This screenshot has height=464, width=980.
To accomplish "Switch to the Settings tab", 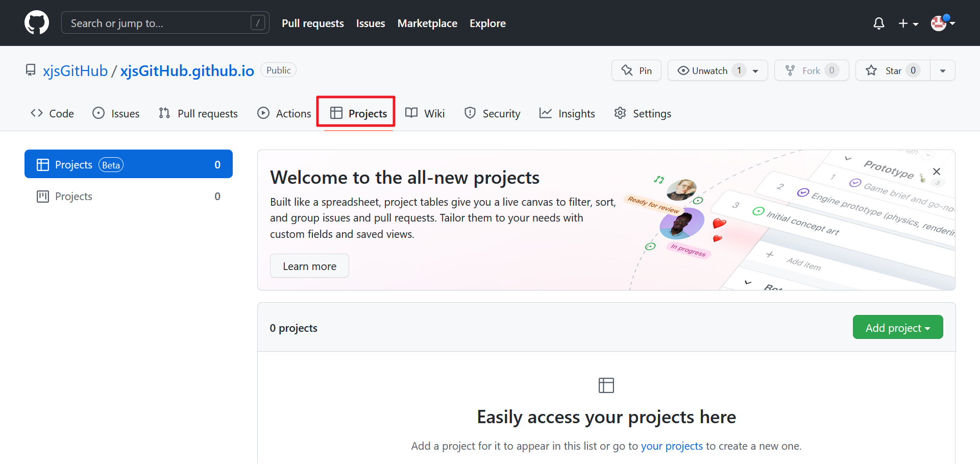I will coord(643,113).
